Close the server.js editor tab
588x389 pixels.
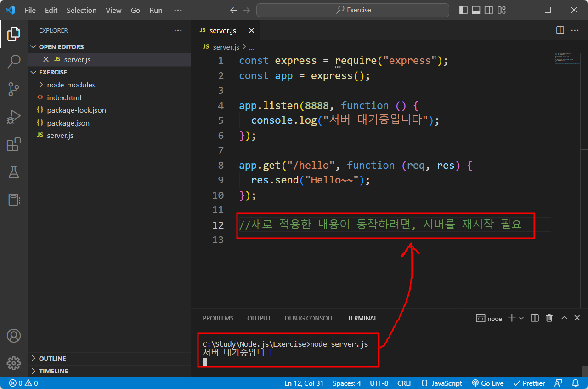click(251, 30)
